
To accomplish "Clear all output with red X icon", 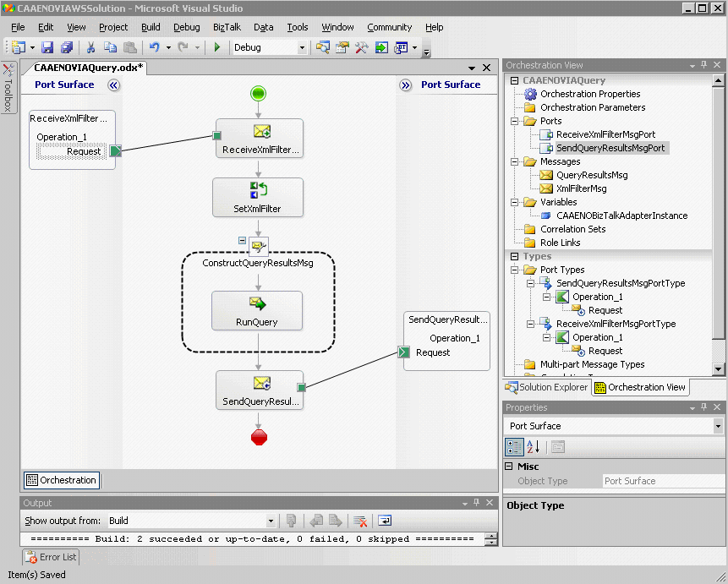I will tap(360, 521).
